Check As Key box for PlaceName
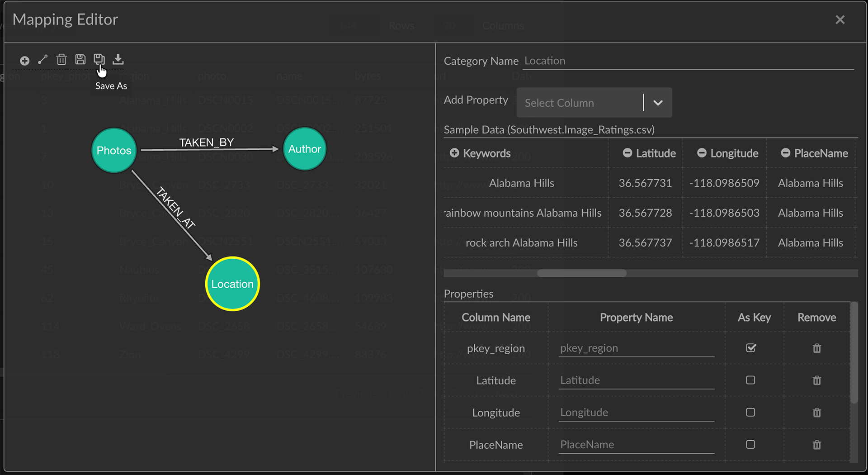The height and width of the screenshot is (475, 868). (x=750, y=445)
